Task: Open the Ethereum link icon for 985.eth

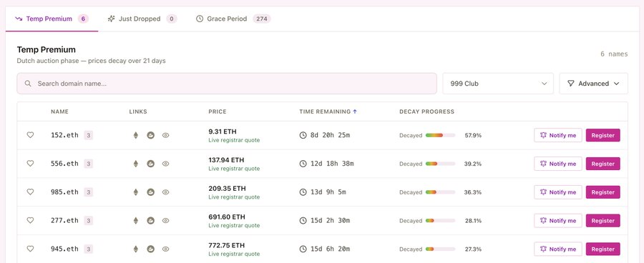Action: click(x=135, y=192)
